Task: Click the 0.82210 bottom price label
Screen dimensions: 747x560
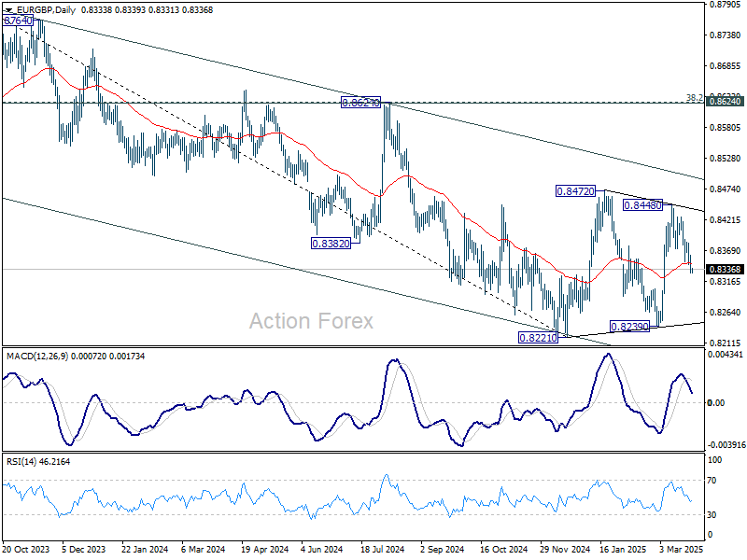Action: (x=538, y=338)
